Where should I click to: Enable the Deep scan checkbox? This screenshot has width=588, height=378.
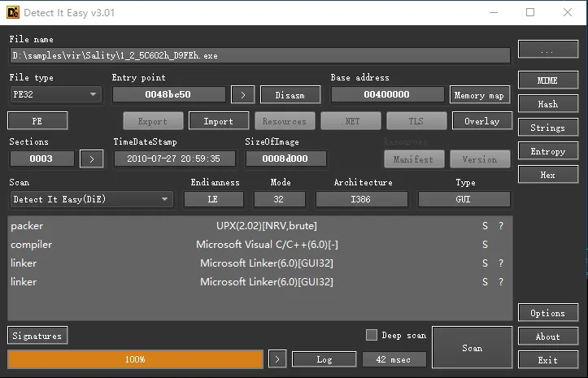point(372,335)
